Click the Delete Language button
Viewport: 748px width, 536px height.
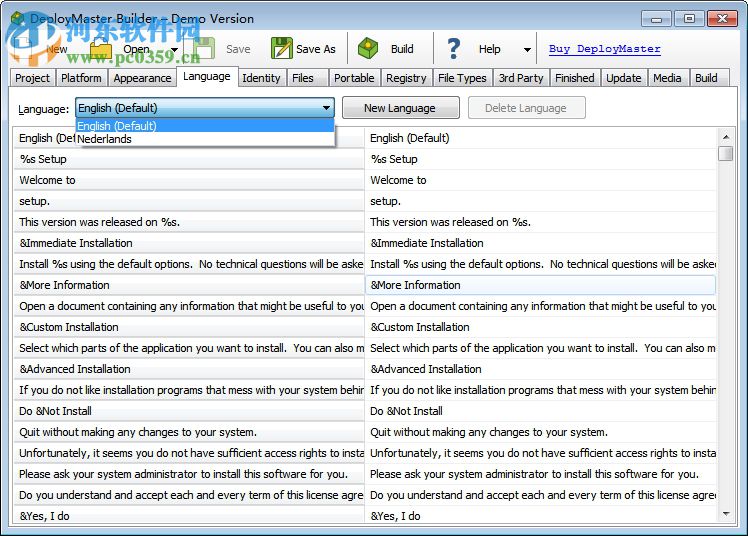click(527, 108)
